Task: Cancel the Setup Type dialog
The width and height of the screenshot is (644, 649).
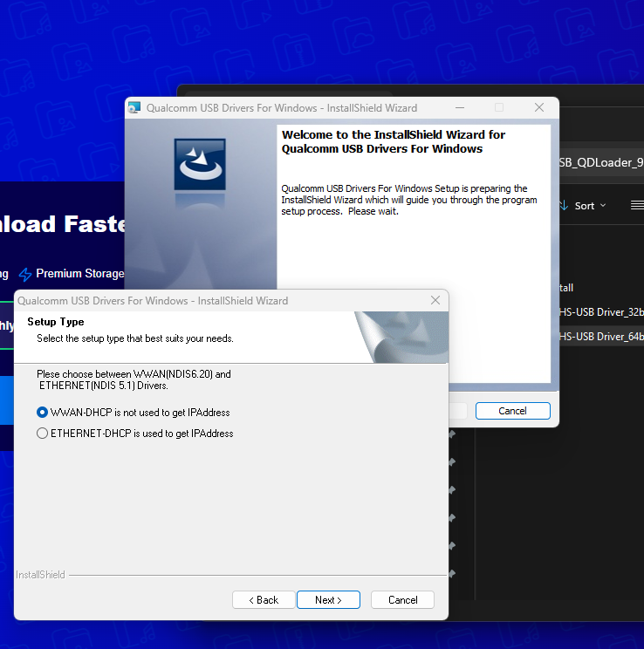Action: click(402, 600)
